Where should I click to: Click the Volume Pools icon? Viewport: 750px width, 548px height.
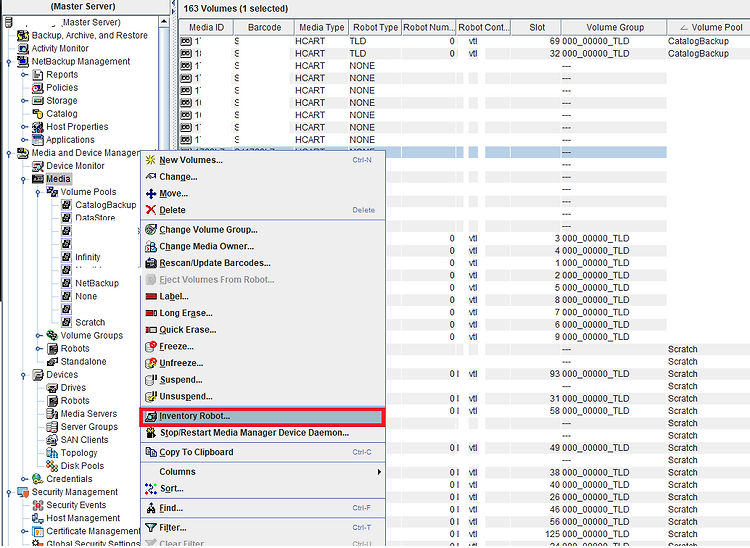[x=52, y=192]
